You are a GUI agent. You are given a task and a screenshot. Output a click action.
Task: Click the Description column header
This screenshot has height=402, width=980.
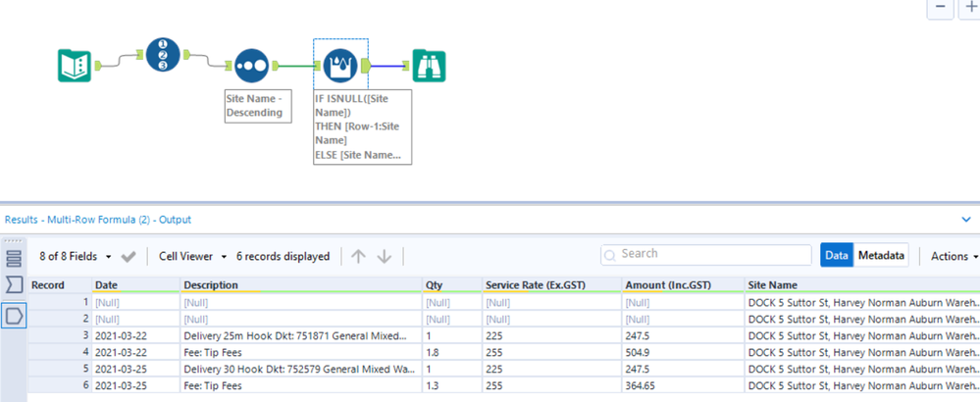301,285
